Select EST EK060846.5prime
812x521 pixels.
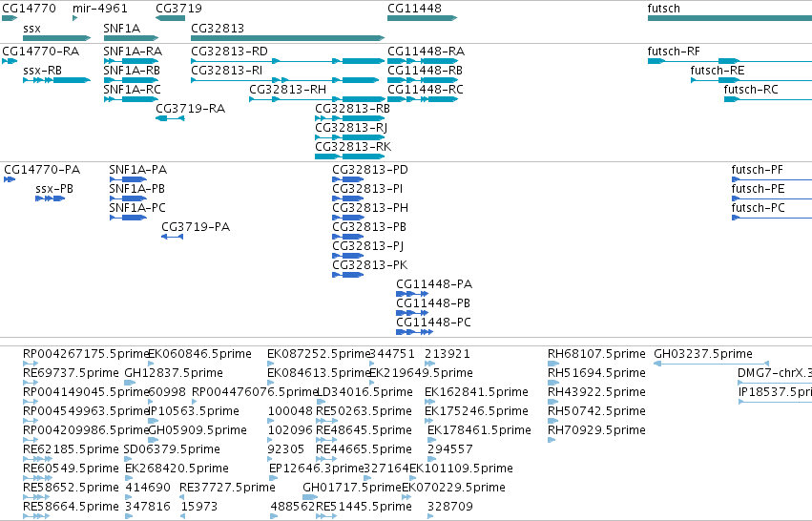coord(199,354)
